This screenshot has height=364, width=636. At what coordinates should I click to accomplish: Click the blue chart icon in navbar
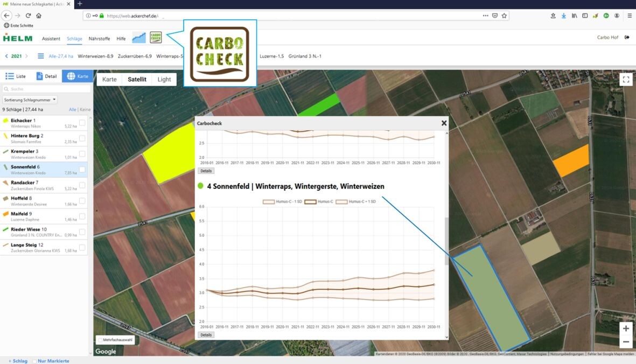pos(139,38)
